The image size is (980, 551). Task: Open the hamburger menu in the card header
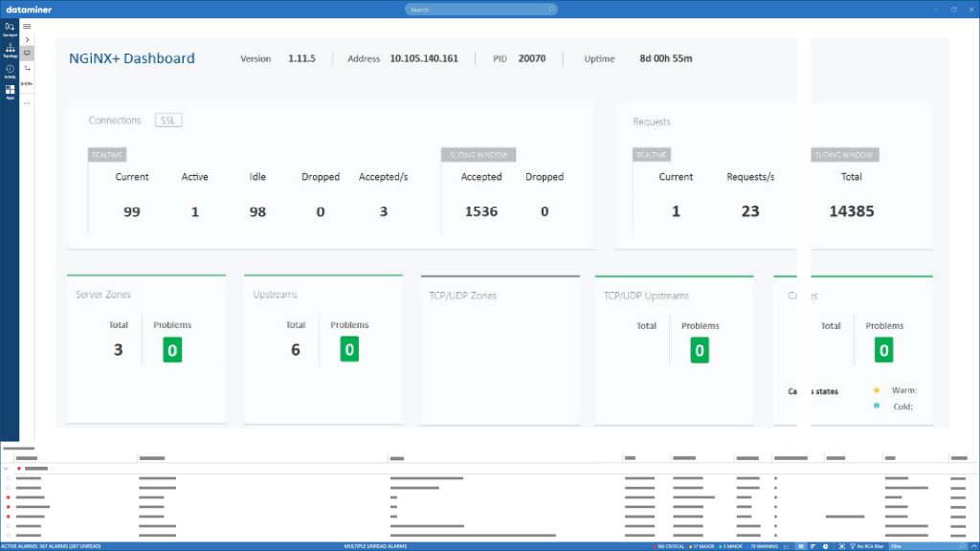27,26
